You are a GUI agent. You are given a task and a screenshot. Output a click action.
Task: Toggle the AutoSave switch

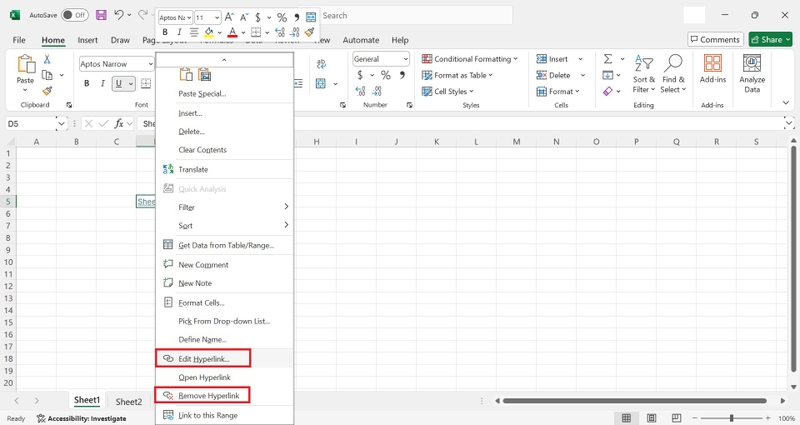[x=74, y=15]
